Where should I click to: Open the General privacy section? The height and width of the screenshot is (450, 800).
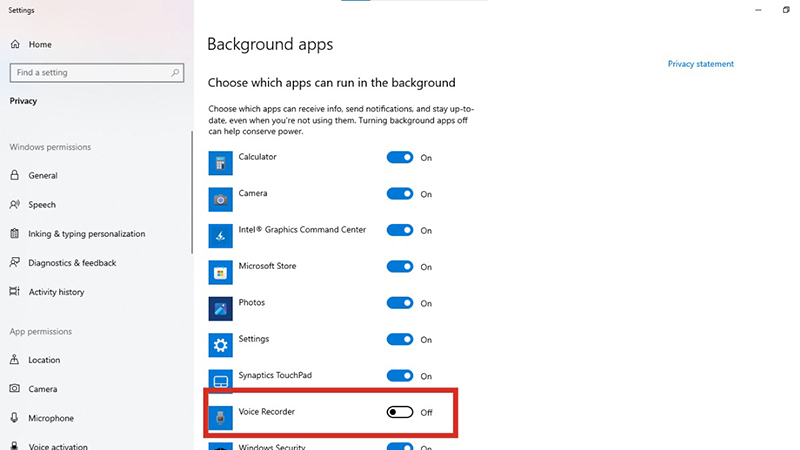(43, 175)
